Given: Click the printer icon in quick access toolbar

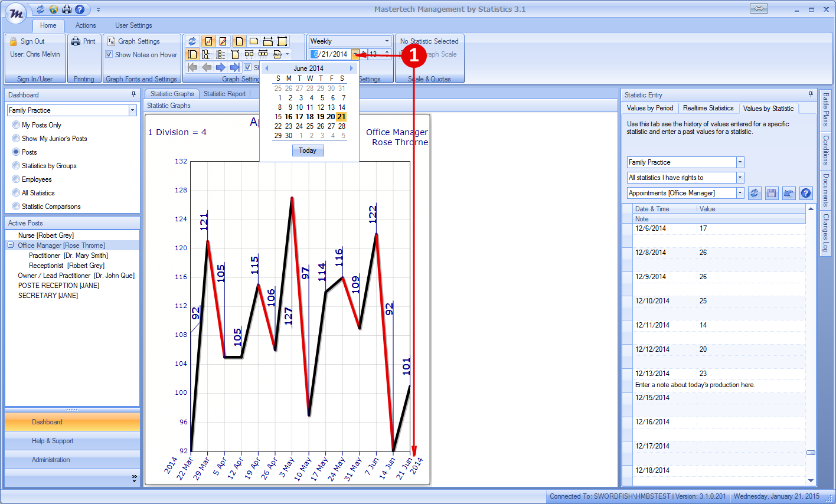Looking at the screenshot, I should tap(66, 9).
